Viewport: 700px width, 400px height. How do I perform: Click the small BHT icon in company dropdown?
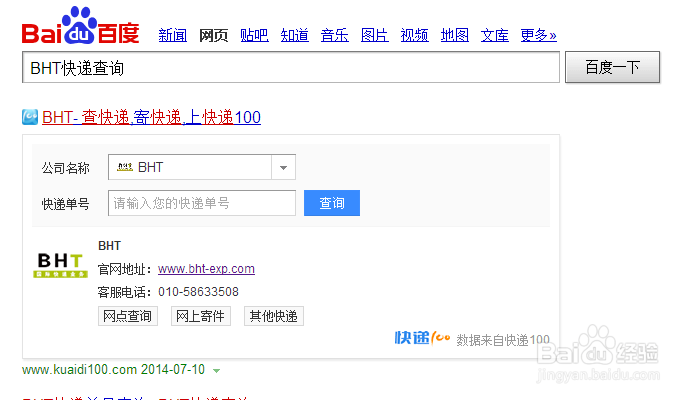[x=125, y=167]
